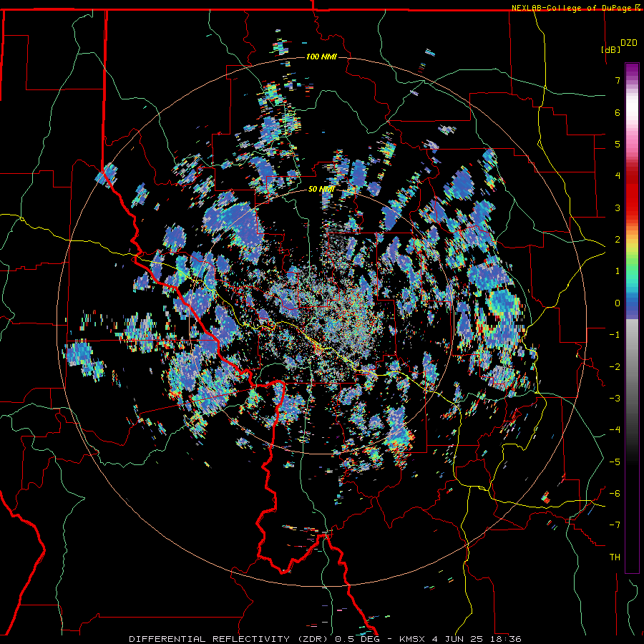The width and height of the screenshot is (644, 644).
Task: Click the 50 NMI range ring label
Action: (x=321, y=190)
